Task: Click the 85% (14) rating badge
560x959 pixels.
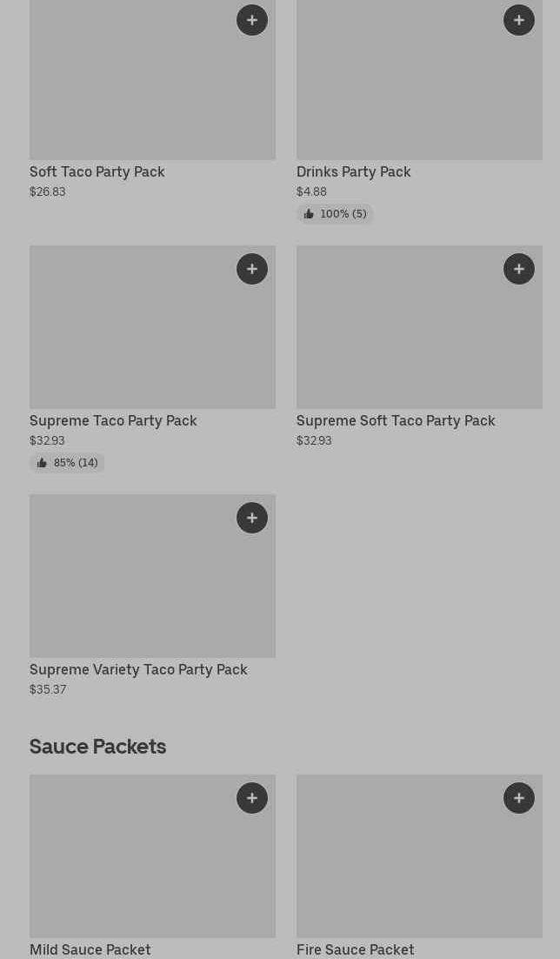Action: point(67,463)
